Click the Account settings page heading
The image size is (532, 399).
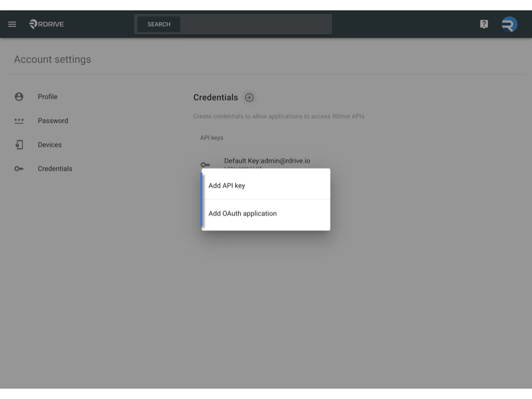click(52, 59)
